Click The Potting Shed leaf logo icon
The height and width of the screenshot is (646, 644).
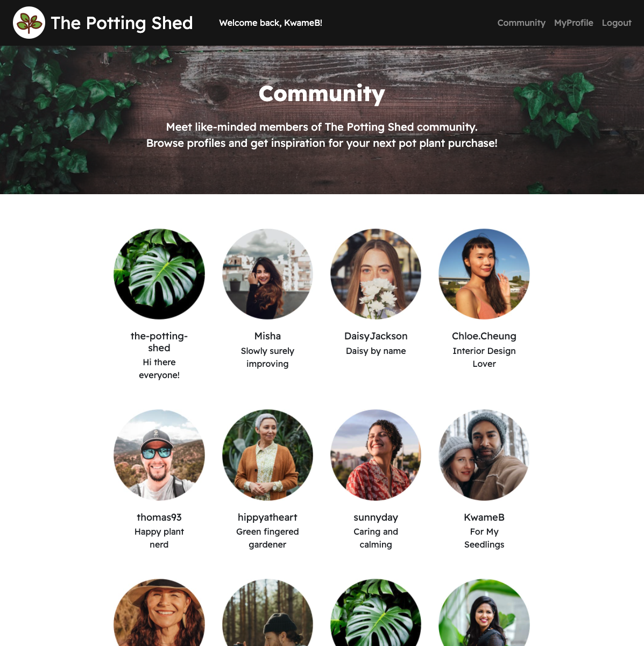pyautogui.click(x=29, y=23)
